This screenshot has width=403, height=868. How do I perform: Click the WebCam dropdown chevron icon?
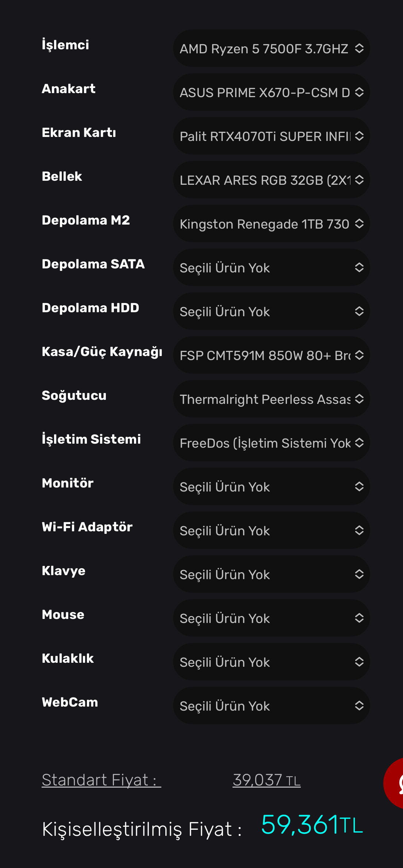coord(359,706)
